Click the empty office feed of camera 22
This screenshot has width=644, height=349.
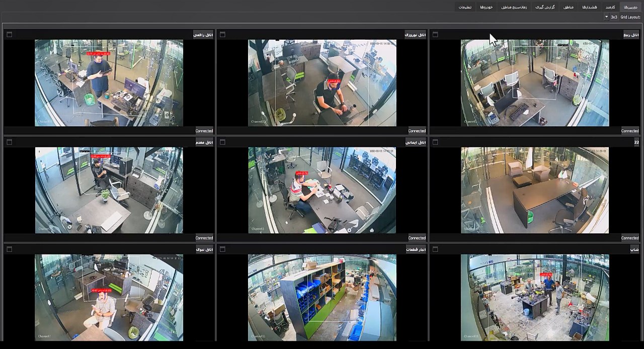click(534, 190)
